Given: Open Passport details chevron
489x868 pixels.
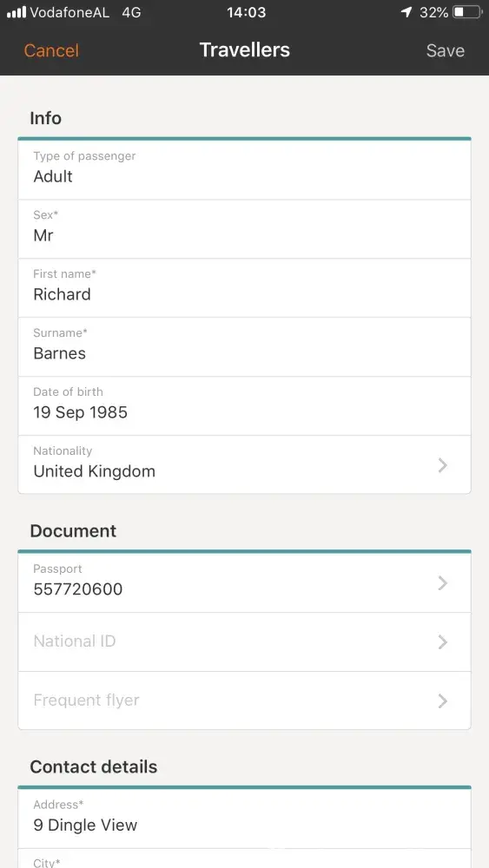Looking at the screenshot, I should pos(442,583).
